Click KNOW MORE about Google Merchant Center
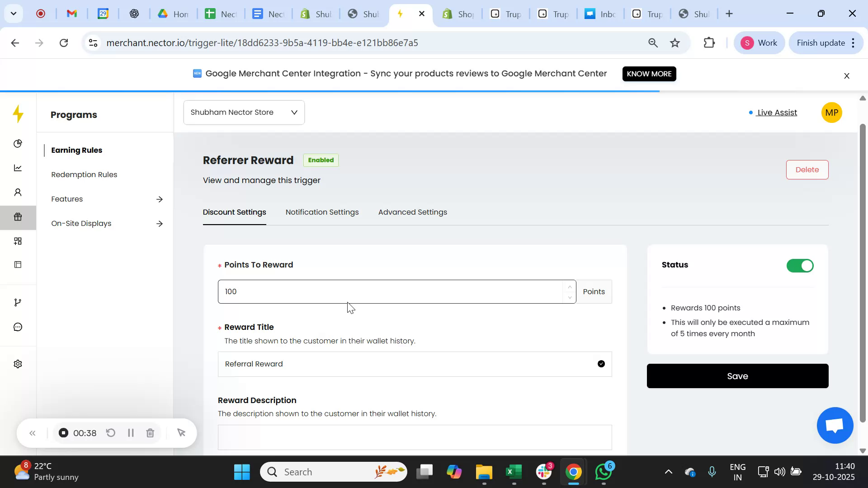Screen dimensions: 868x488 [649, 74]
